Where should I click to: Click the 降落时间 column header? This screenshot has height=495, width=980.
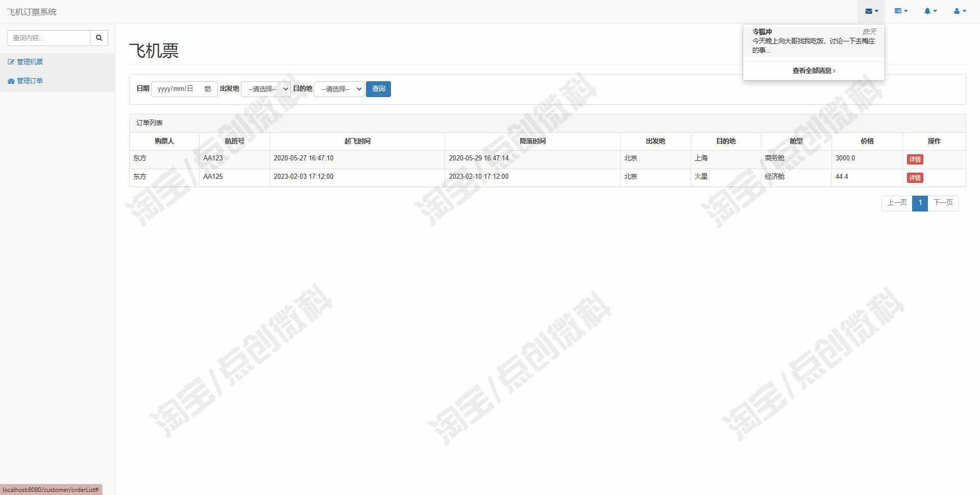[532, 141]
